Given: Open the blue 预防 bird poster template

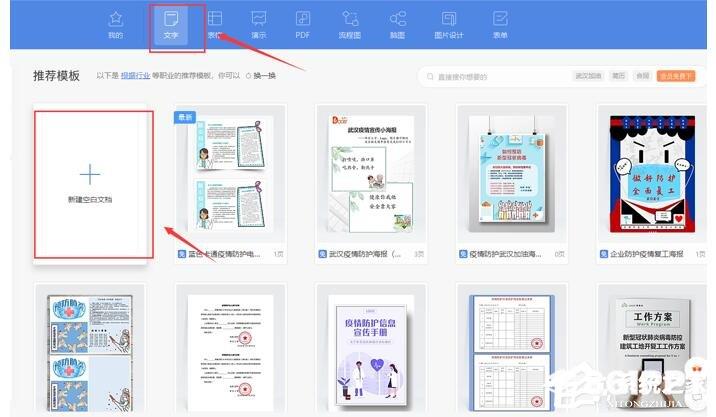Looking at the screenshot, I should (90, 353).
